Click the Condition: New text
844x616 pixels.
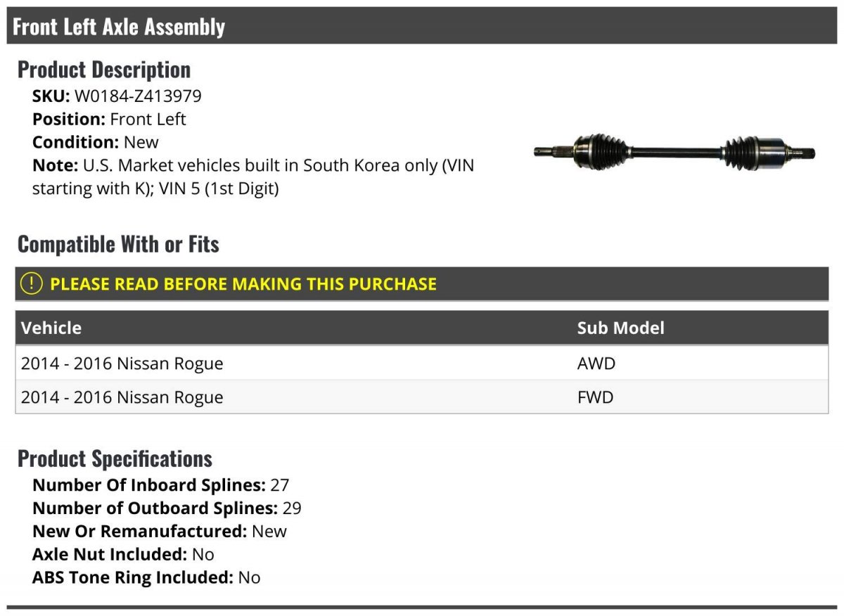pyautogui.click(x=96, y=142)
